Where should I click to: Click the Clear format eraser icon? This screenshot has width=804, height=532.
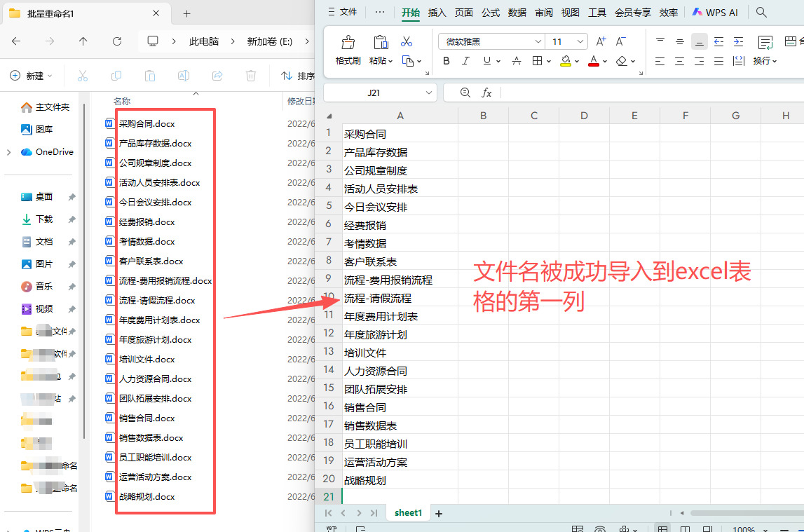tap(622, 61)
